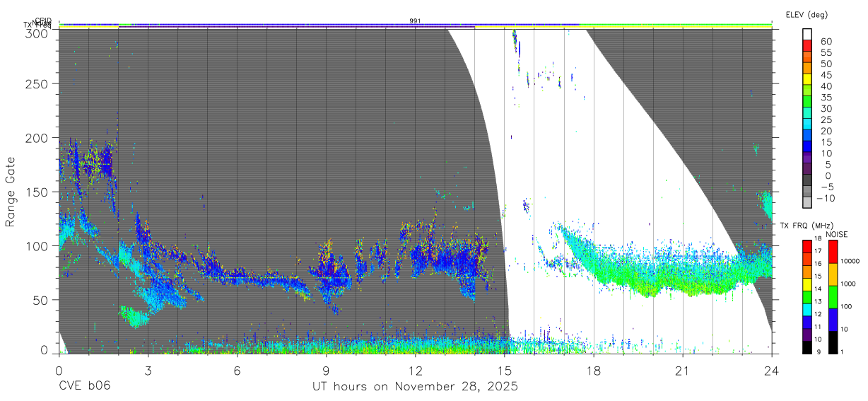Click Range Gate tick label 200
Viewport: 868px width, 401px height.
click(37, 138)
